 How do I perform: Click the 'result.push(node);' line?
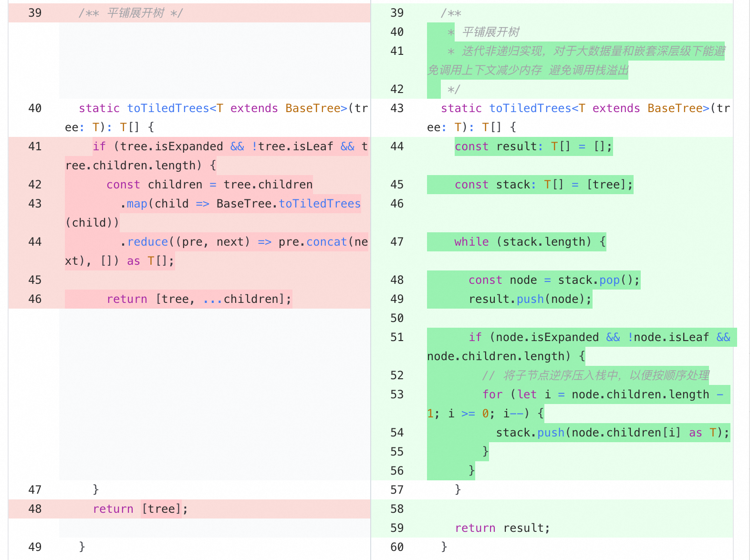click(530, 299)
